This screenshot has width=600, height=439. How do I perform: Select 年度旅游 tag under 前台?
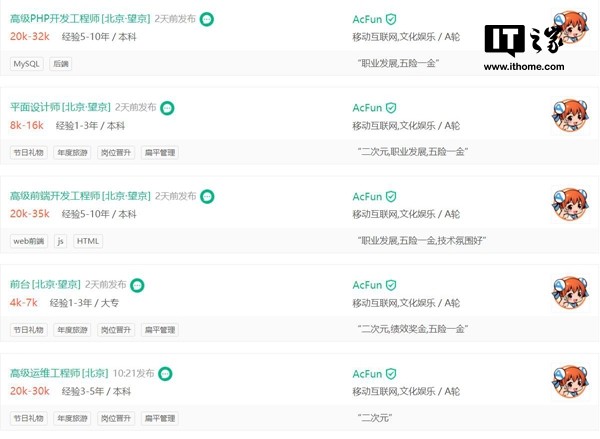pos(72,330)
